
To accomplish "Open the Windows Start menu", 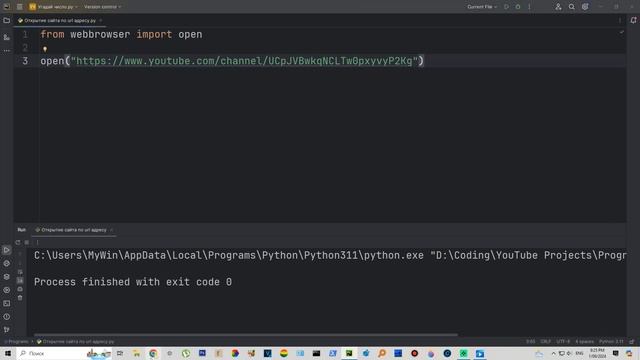I will click(x=8, y=353).
